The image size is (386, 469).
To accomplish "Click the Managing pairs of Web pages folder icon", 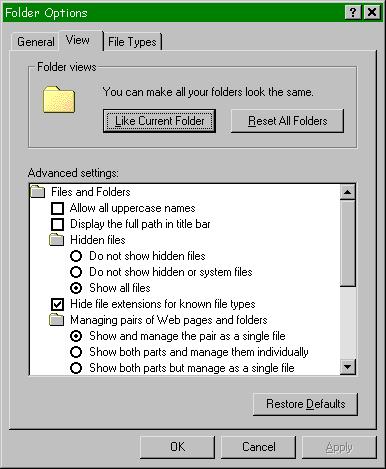I will pos(57,320).
